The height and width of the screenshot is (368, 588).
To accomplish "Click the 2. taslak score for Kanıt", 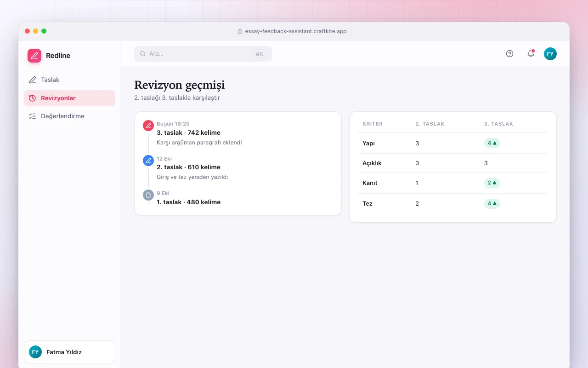I will pyautogui.click(x=417, y=183).
